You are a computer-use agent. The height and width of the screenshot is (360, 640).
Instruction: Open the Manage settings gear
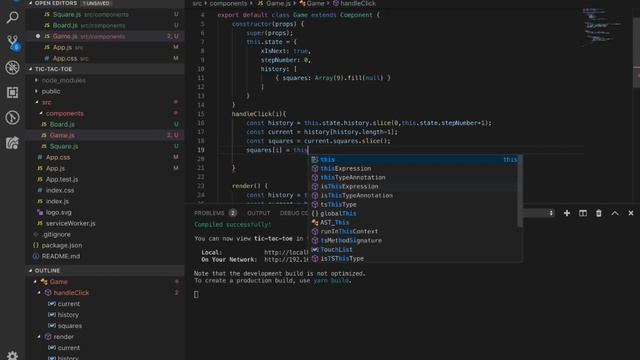(x=13, y=356)
